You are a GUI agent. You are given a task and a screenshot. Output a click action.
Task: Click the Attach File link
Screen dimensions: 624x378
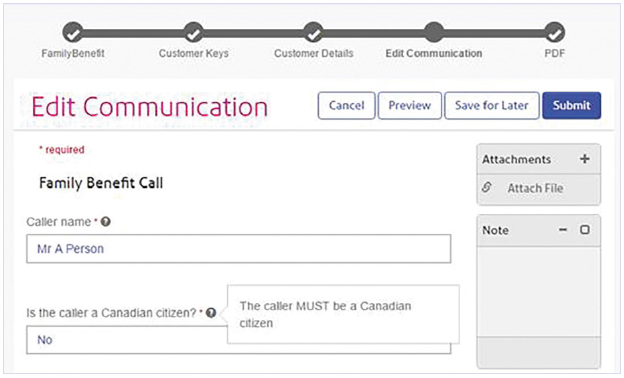click(x=535, y=188)
